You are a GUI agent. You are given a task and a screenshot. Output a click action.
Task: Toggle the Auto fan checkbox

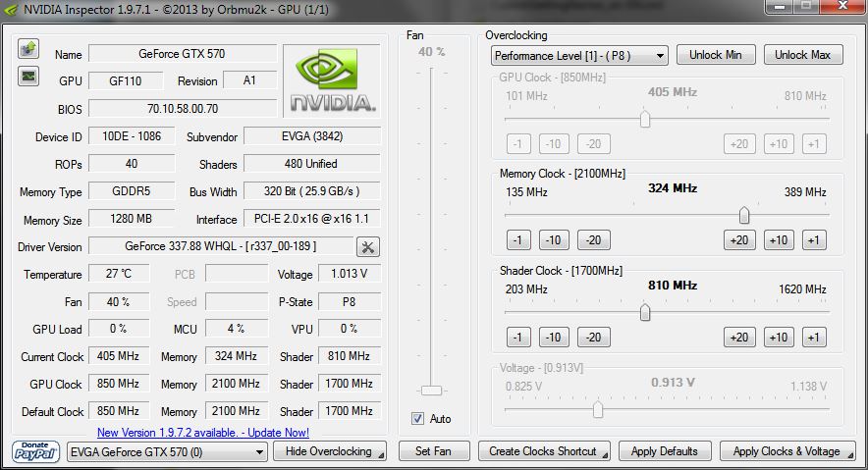pos(417,419)
